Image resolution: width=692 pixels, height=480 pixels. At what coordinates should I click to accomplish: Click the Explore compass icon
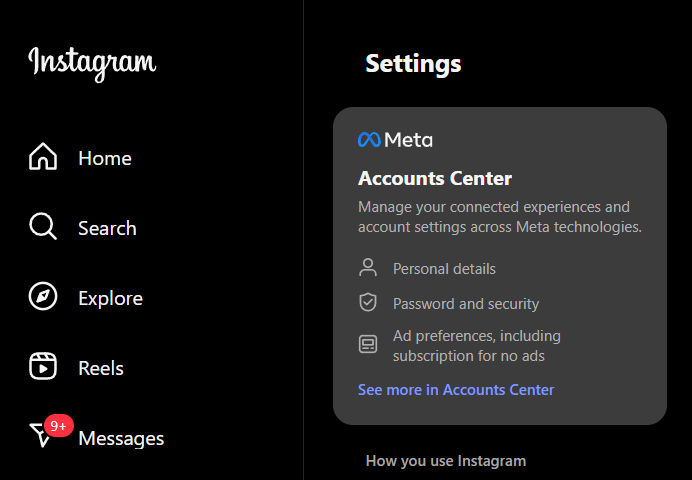(x=43, y=298)
